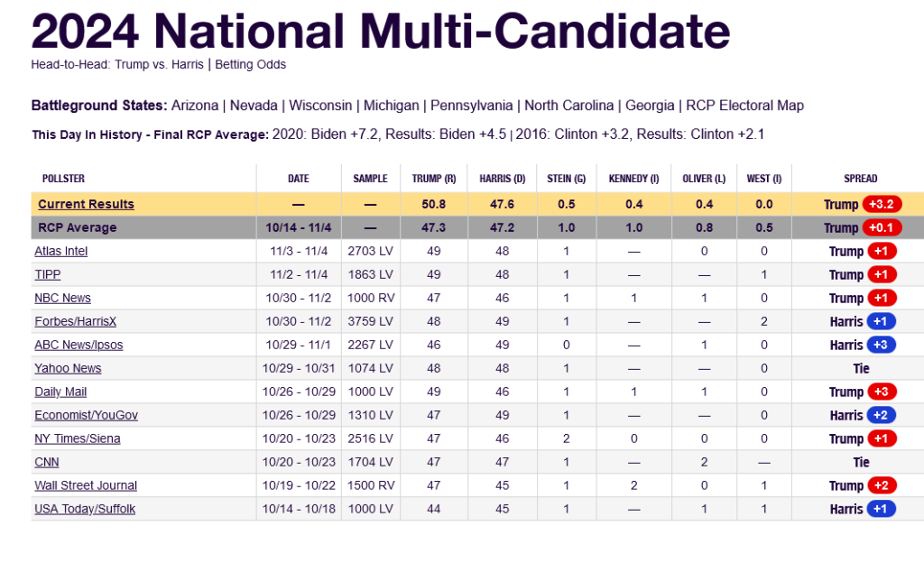This screenshot has width=924, height=572.
Task: Open the Atlas Intel pollster link
Action: click(x=60, y=251)
